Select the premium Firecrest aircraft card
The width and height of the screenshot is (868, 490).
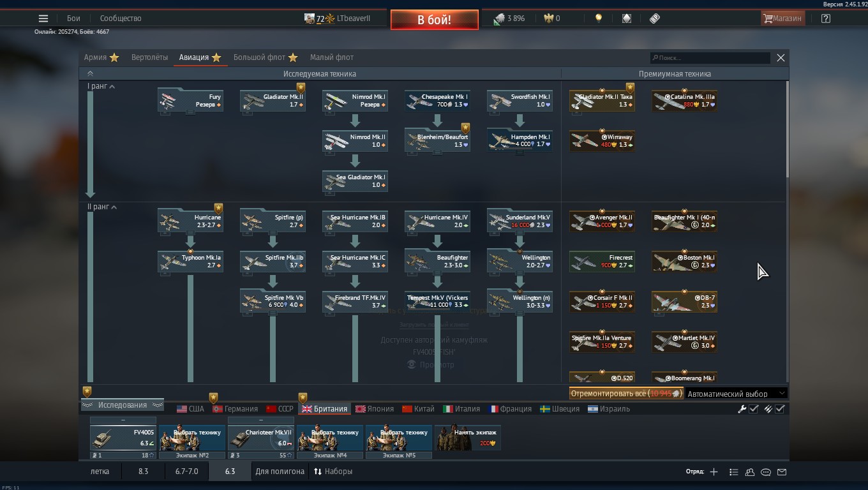point(602,262)
